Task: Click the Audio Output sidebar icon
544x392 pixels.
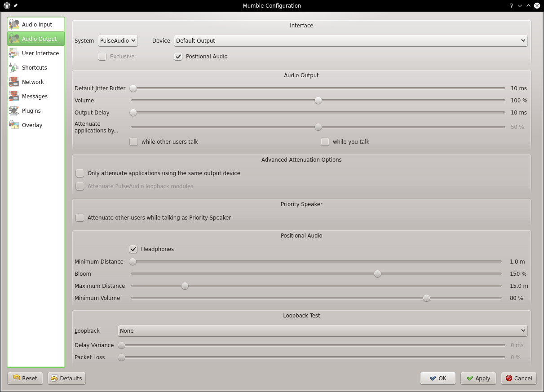Action: 13,39
